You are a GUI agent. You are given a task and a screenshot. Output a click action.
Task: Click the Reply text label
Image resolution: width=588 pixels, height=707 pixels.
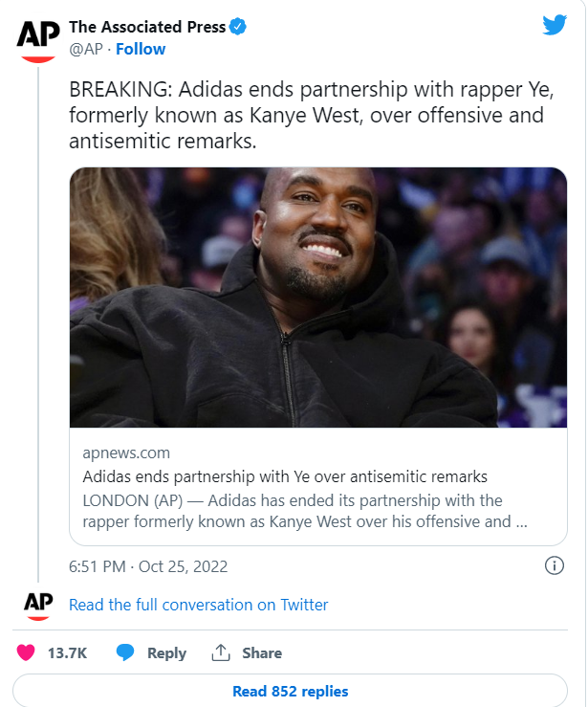click(x=166, y=652)
